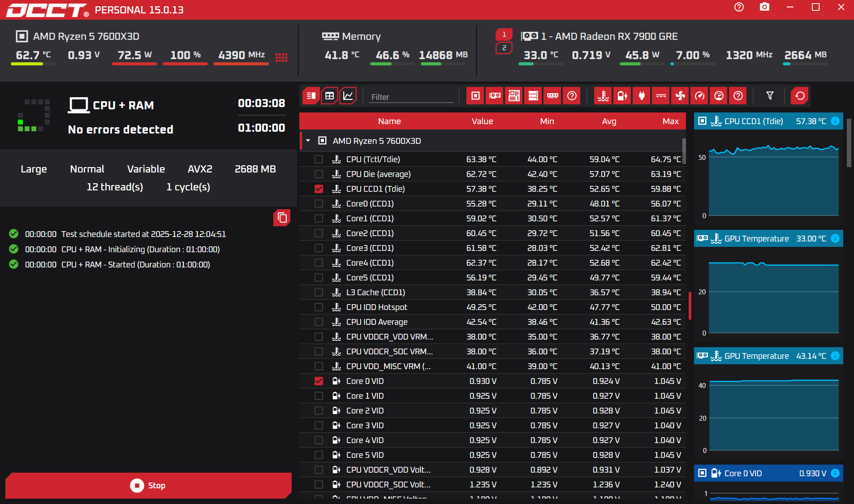
Task: Uncheck the CPU CCD1 (Tdie) checkbox
Action: pos(319,189)
